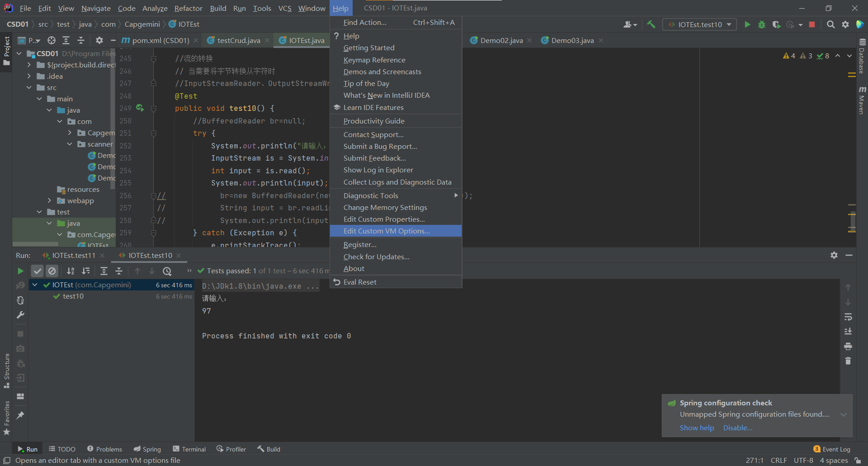Viewport: 868px width, 466px height.
Task: Open the Maven tool window
Action: (862, 100)
